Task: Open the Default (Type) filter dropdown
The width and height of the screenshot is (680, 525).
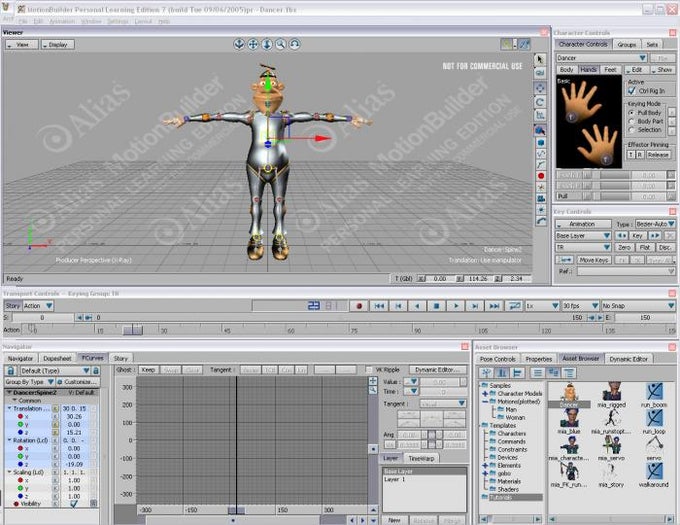Action: [55, 371]
